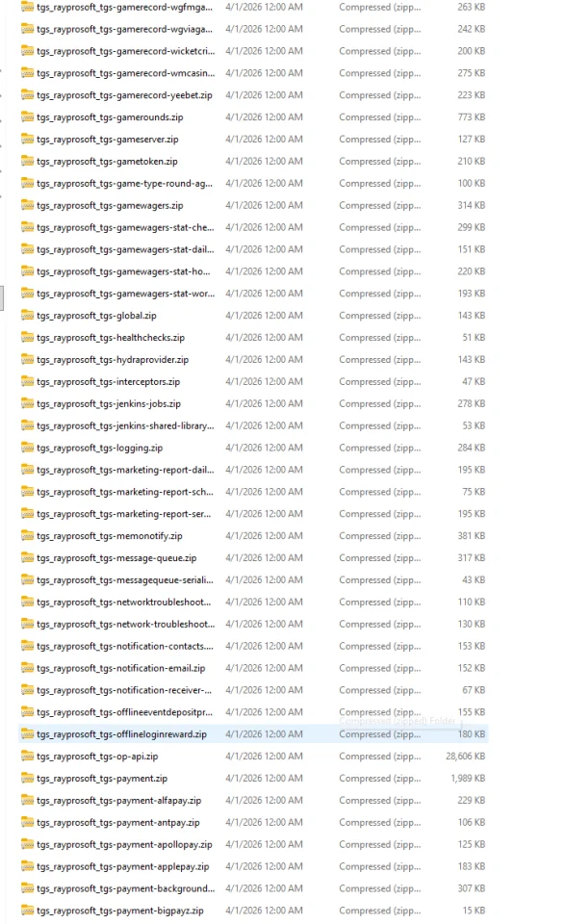Click the zip icon next to logging.zip
564x924 pixels.
[27, 448]
